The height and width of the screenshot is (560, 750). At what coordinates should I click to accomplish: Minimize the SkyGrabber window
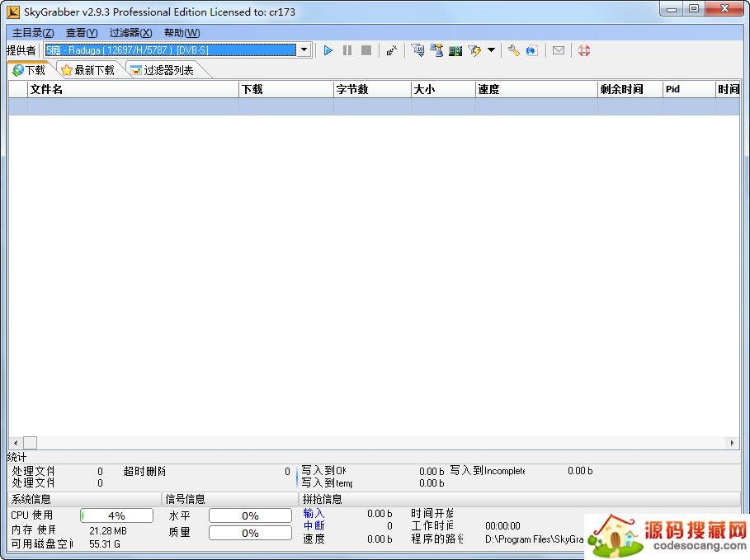click(x=672, y=9)
